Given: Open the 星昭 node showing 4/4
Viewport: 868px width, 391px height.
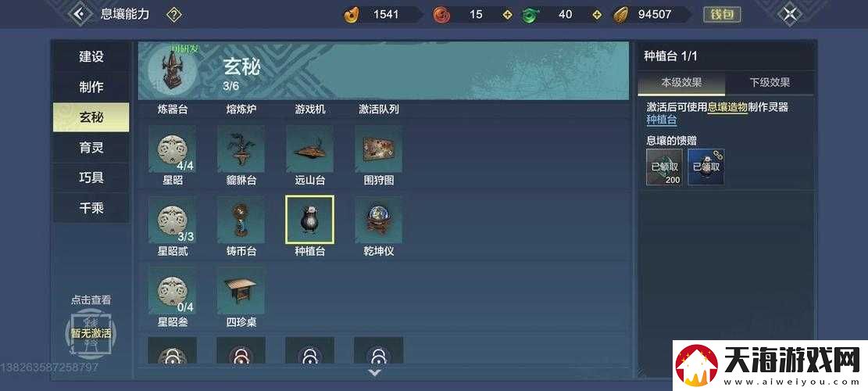Looking at the screenshot, I should point(172,149).
